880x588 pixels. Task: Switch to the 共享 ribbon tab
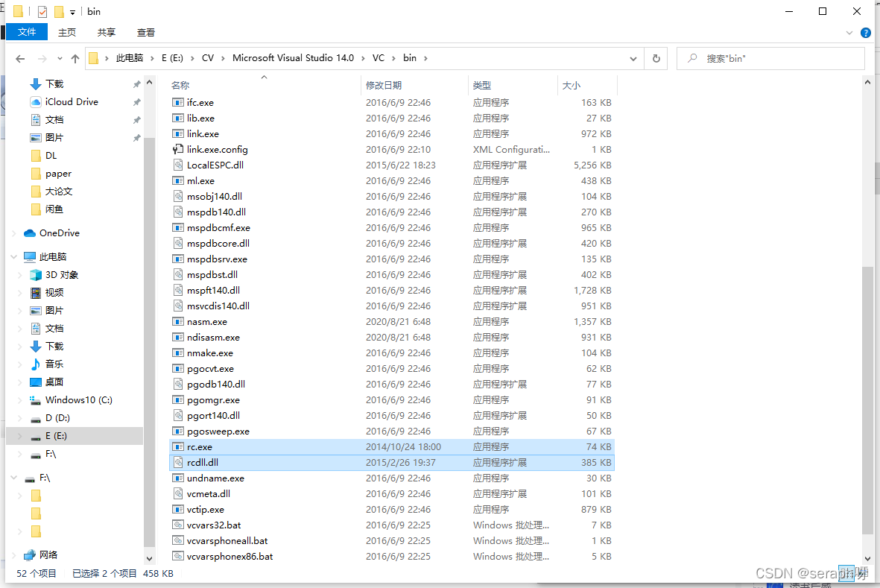click(106, 33)
